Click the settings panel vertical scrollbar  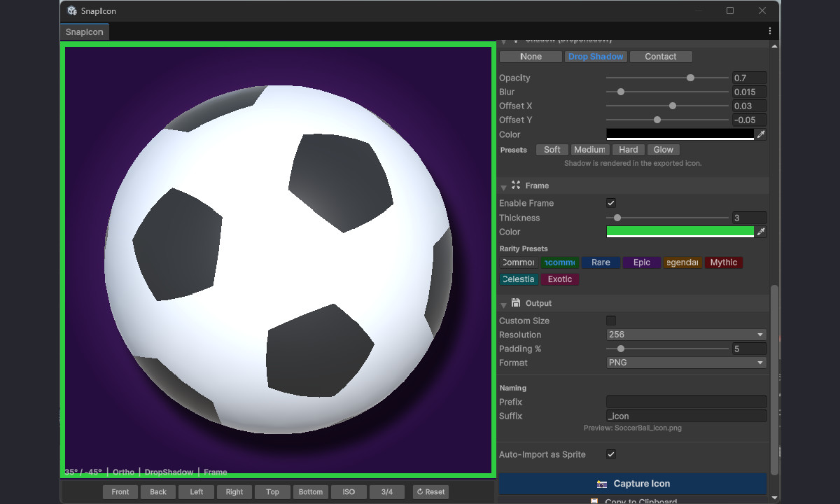773,380
